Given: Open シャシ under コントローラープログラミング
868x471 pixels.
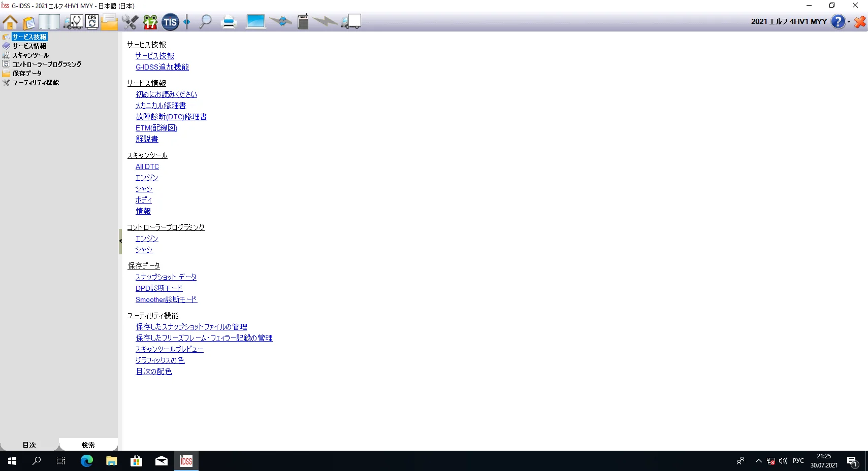Looking at the screenshot, I should point(144,250).
